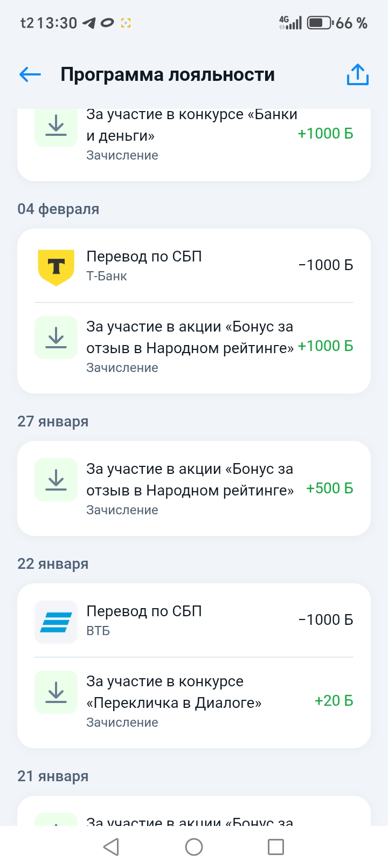Open the ВТБ СБП transfer transaction
This screenshot has height=868, width=388.
tap(194, 621)
